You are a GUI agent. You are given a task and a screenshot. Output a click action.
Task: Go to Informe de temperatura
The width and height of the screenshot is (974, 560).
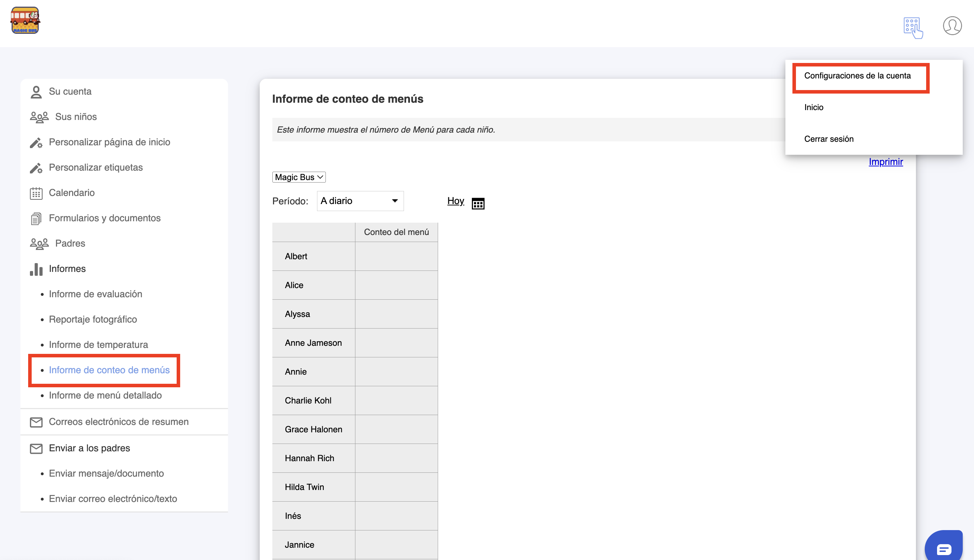(x=99, y=345)
